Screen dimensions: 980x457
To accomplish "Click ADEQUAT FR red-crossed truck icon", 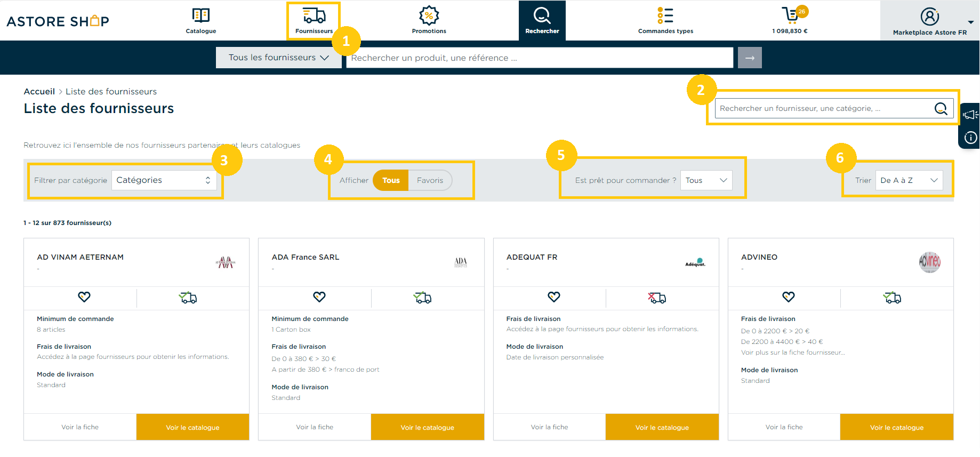I will coord(657,298).
